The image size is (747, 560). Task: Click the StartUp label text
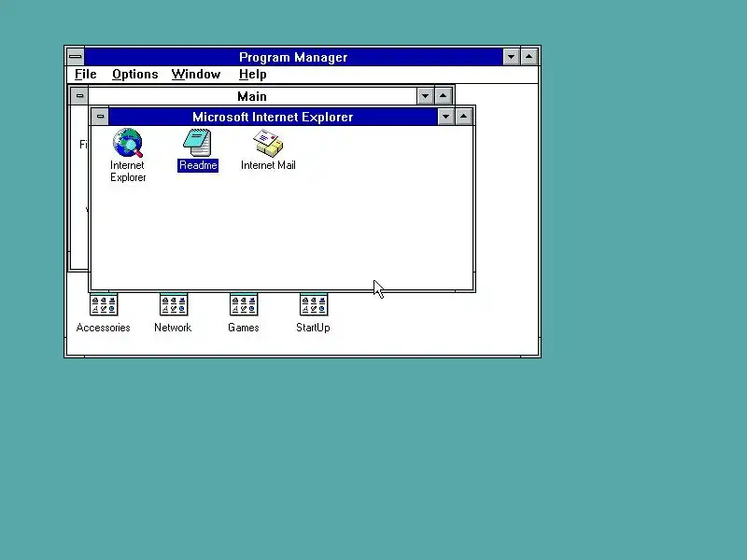pos(313,328)
